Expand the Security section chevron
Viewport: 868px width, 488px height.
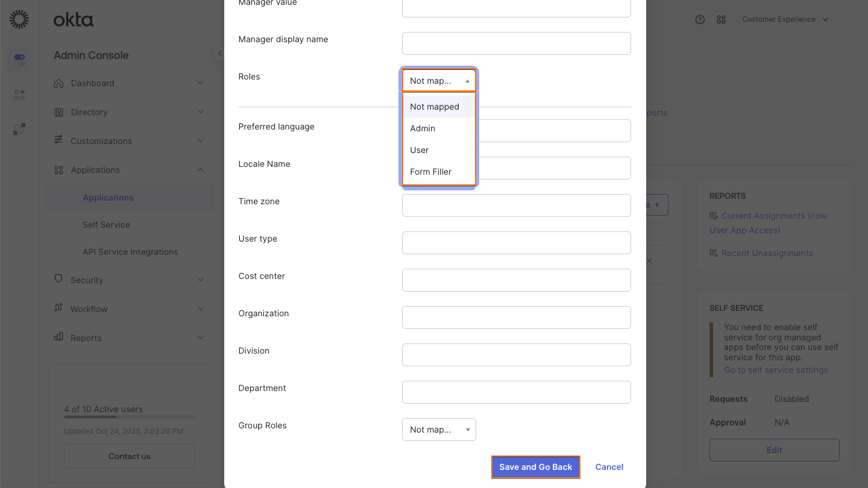(x=200, y=280)
